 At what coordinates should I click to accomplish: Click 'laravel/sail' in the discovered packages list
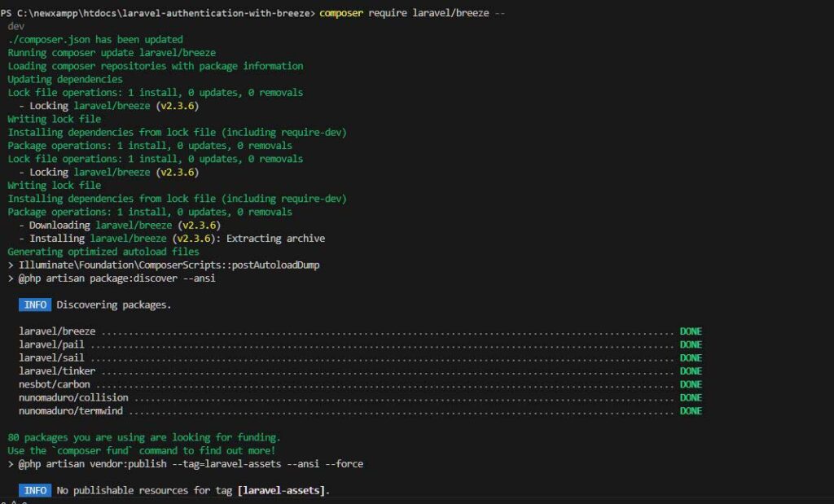pos(51,357)
